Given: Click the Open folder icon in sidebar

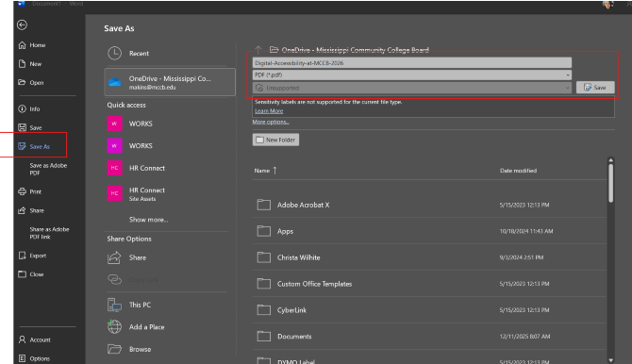Looking at the screenshot, I should click(22, 82).
